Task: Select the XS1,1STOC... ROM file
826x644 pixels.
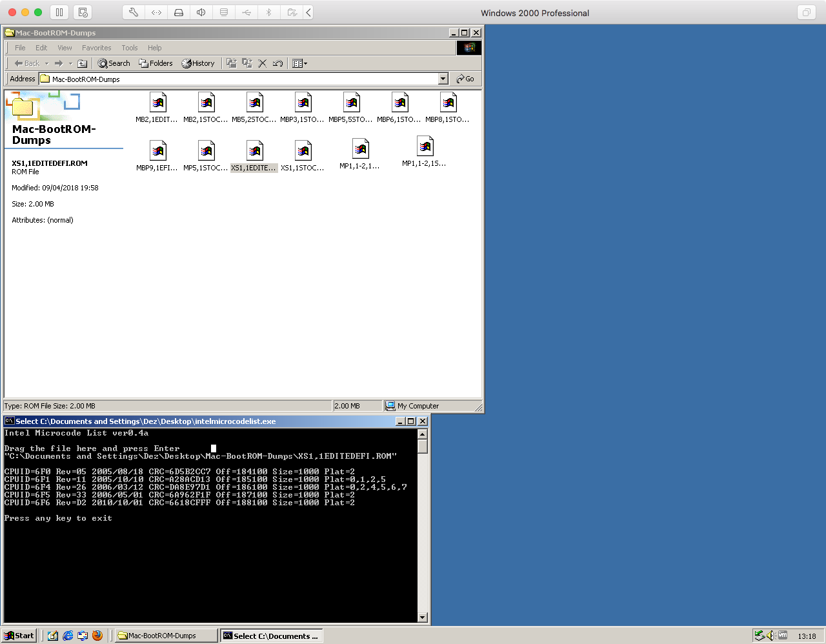Action: coord(303,156)
